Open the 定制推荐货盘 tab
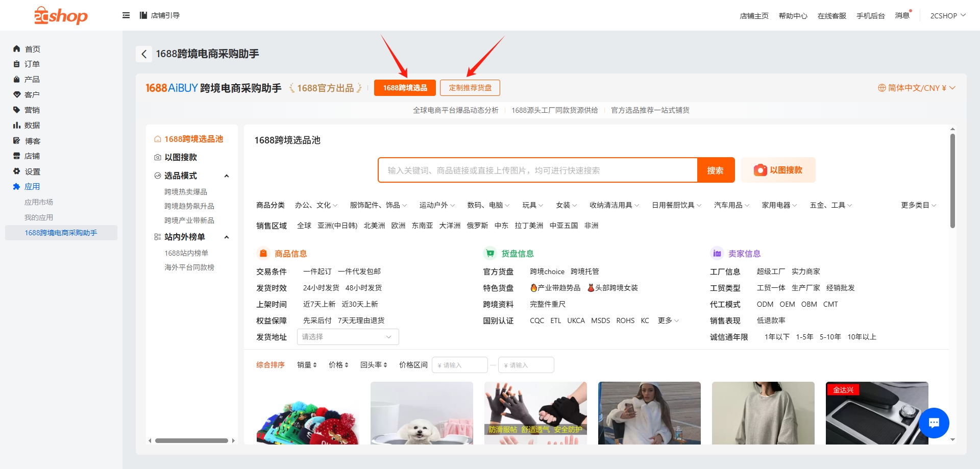Screen dimensions: 980x469 [470, 88]
